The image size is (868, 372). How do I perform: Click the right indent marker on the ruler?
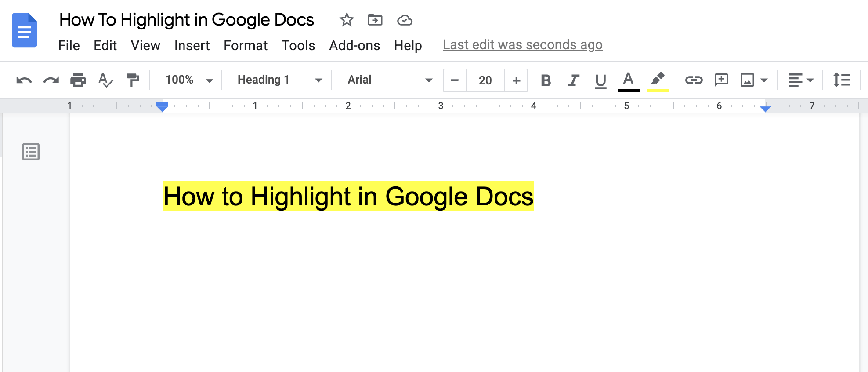pyautogui.click(x=765, y=108)
